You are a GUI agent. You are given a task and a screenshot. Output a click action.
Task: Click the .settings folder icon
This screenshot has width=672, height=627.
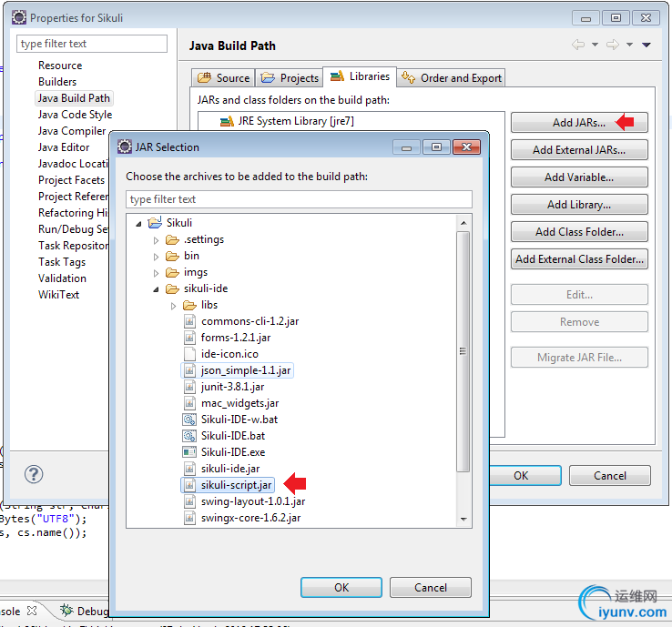[x=172, y=240]
